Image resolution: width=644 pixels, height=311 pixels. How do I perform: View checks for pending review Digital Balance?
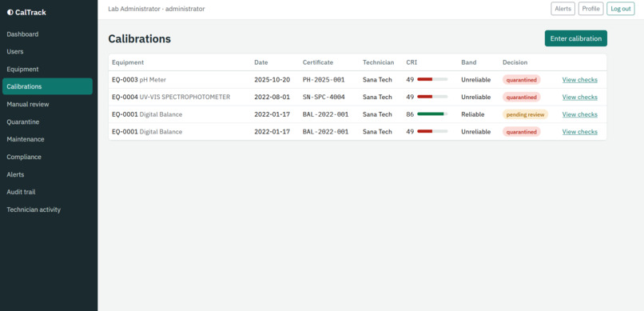579,114
